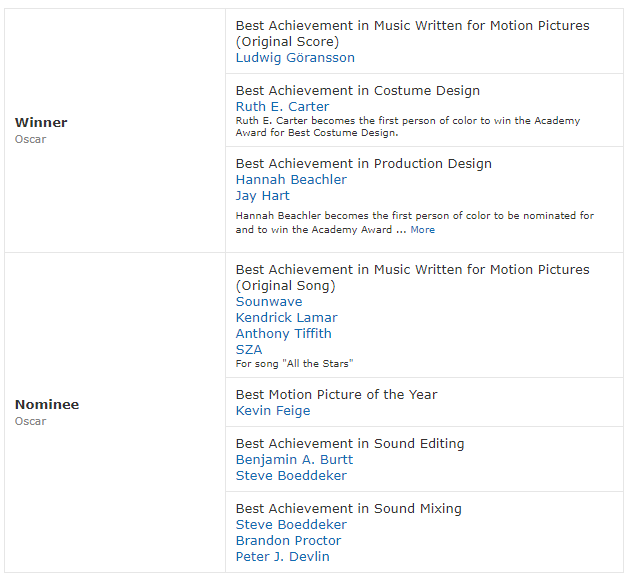This screenshot has width=627, height=581.
Task: Click the bold Winner label
Action: (41, 123)
